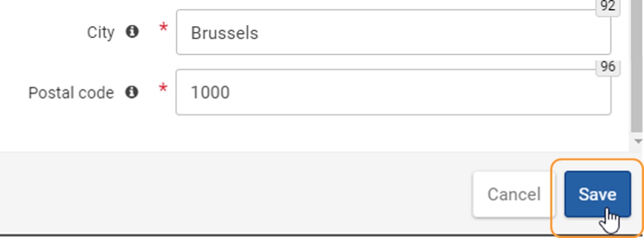Click the red asterisk beside City

pos(163,27)
